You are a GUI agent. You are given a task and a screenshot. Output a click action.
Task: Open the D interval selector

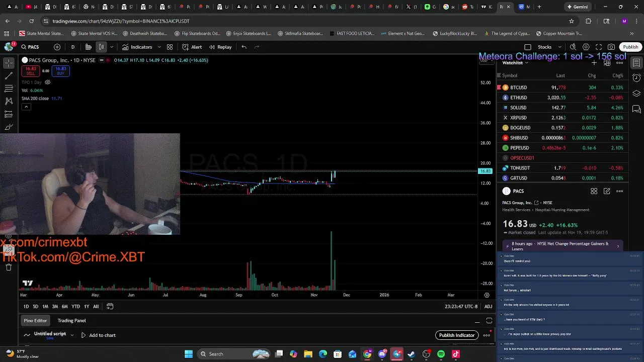tap(72, 47)
